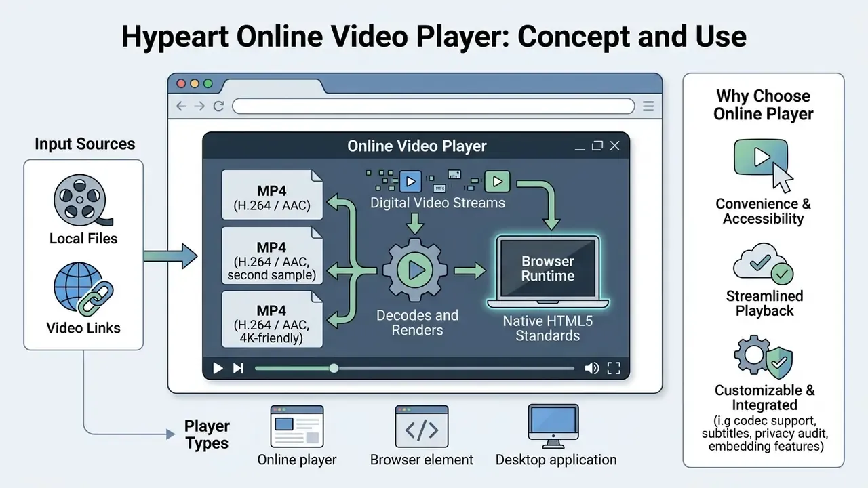Click the Online player webpage icon
Screen dimensions: 868x488
[x=297, y=426]
